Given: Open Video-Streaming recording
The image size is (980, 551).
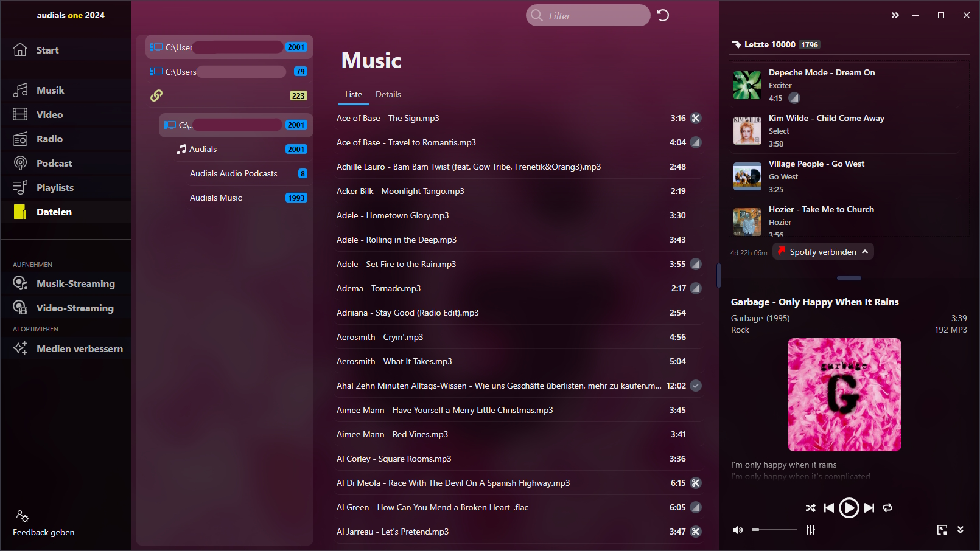Looking at the screenshot, I should (66, 308).
